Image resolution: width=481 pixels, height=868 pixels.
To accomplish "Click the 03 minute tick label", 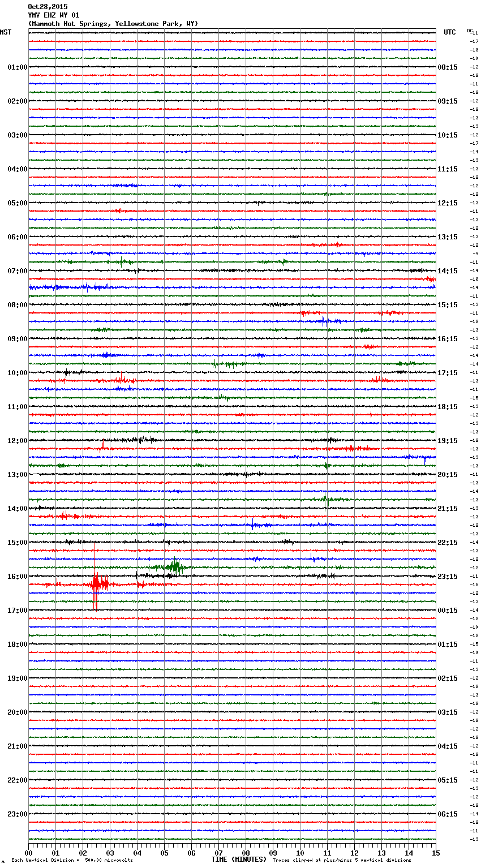I will (x=110, y=853).
